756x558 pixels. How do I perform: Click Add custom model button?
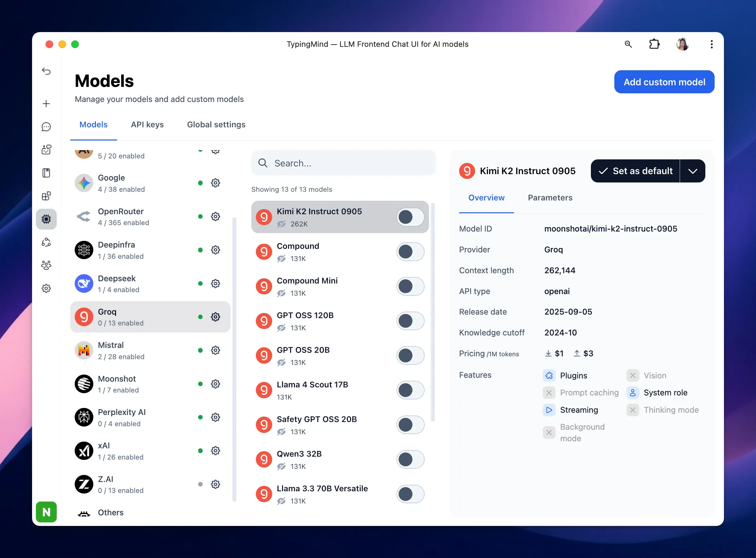point(664,82)
